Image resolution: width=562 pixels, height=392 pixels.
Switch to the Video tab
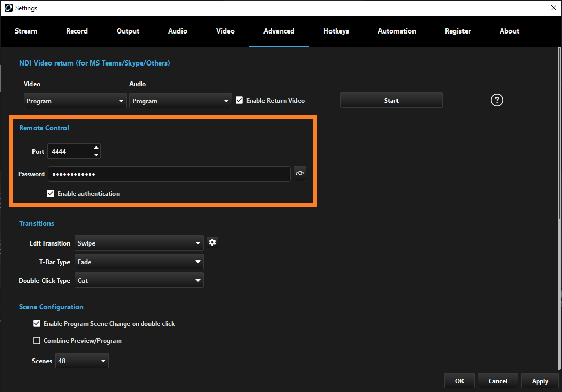pyautogui.click(x=225, y=31)
